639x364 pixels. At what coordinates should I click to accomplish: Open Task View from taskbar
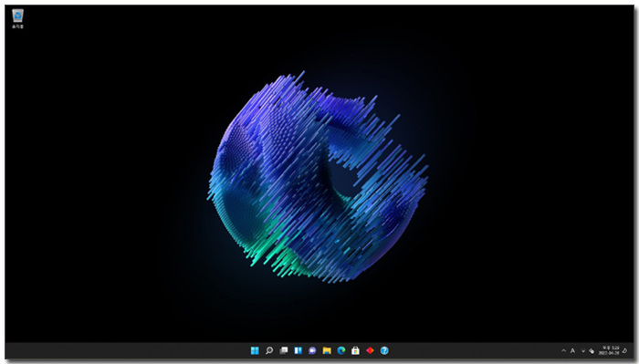point(284,350)
